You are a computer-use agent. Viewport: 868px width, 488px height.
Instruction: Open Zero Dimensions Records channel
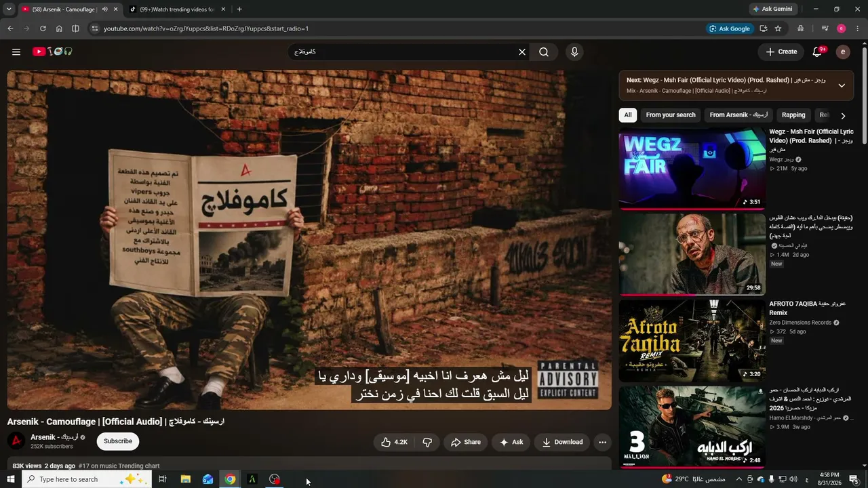coord(800,323)
